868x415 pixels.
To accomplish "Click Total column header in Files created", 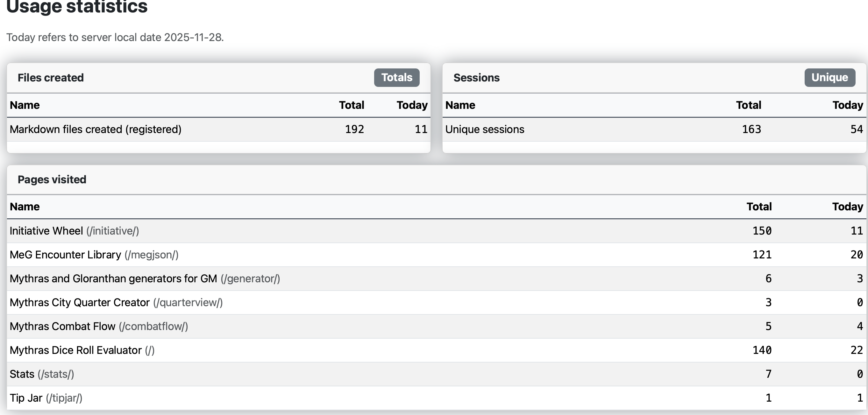I will tap(352, 105).
